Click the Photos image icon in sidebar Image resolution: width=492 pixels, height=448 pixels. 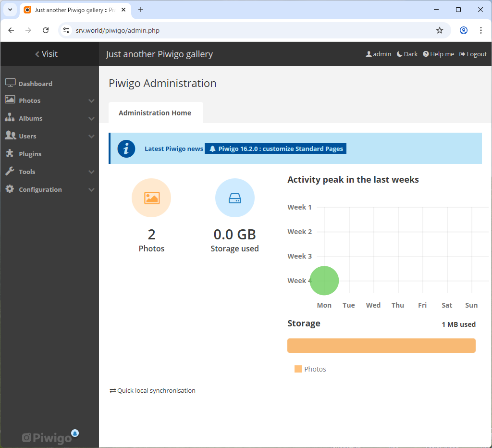(x=10, y=100)
